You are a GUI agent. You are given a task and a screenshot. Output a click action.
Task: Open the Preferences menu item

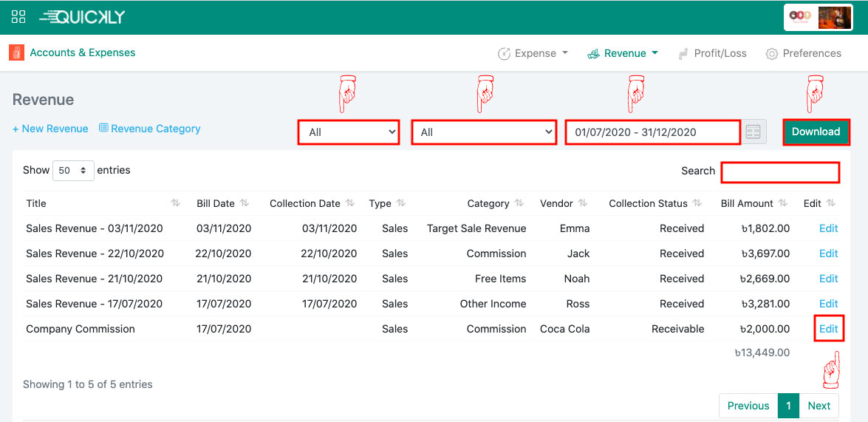803,53
